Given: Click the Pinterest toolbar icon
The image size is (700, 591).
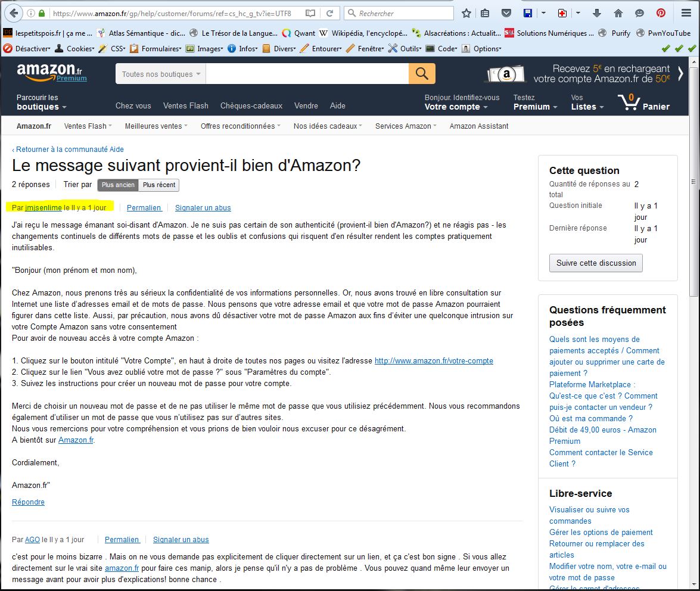Looking at the screenshot, I should tap(661, 13).
